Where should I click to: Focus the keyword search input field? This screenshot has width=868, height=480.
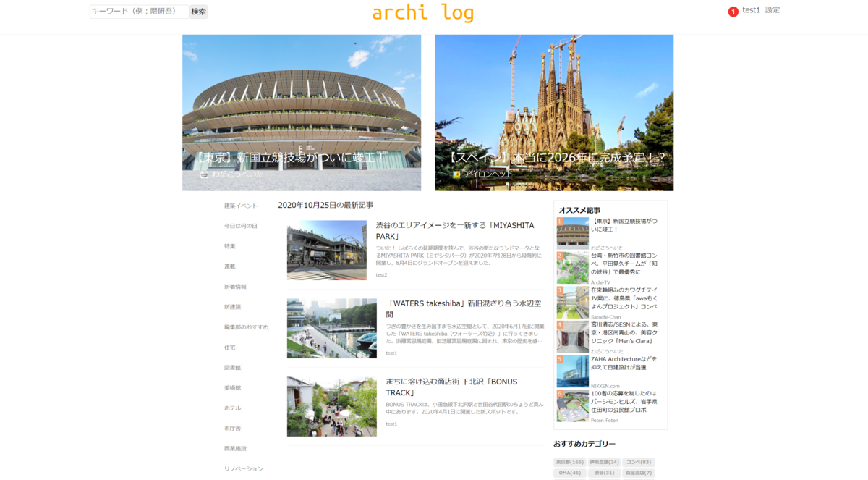[x=139, y=12]
